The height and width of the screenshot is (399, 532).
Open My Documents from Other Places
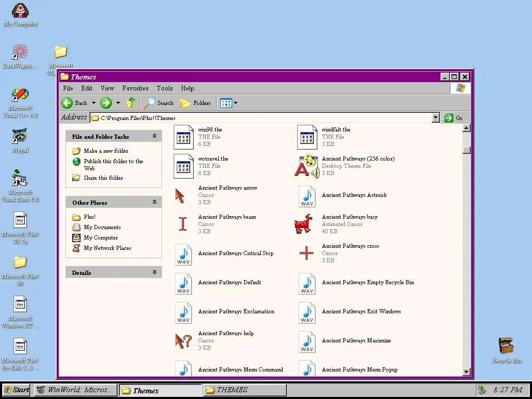(102, 227)
